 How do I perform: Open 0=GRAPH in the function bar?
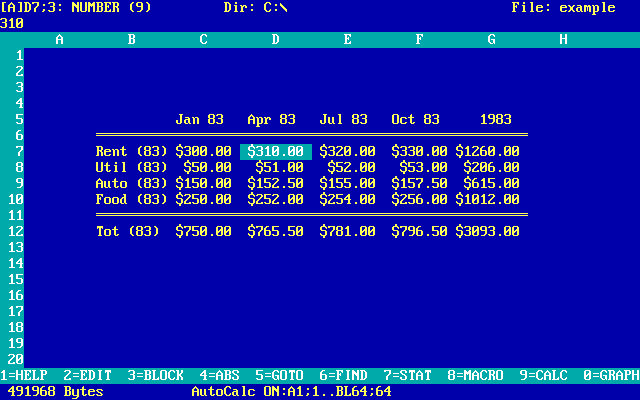click(x=612, y=375)
